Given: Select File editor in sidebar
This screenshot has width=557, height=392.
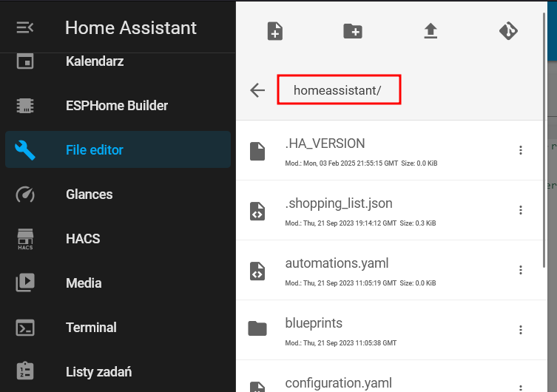Looking at the screenshot, I should click(x=118, y=149).
